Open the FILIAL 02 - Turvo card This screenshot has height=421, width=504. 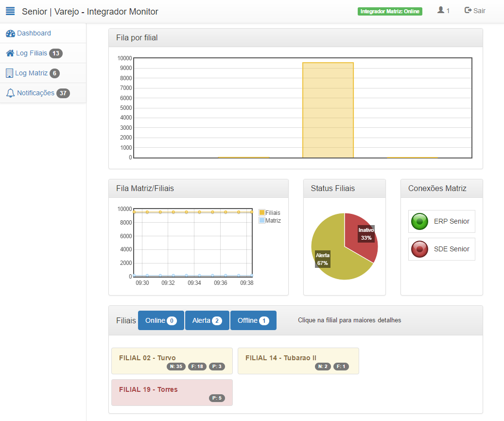[x=172, y=361]
